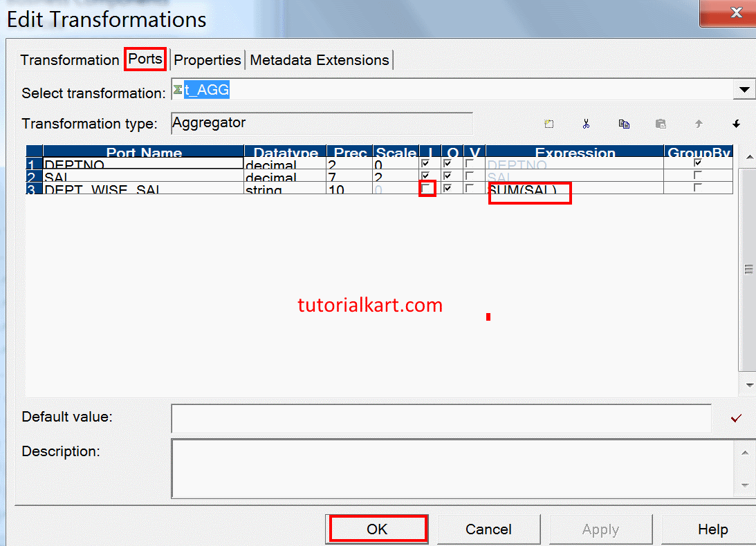The image size is (756, 546).
Task: Open the Metadata Extensions tab
Action: (319, 59)
